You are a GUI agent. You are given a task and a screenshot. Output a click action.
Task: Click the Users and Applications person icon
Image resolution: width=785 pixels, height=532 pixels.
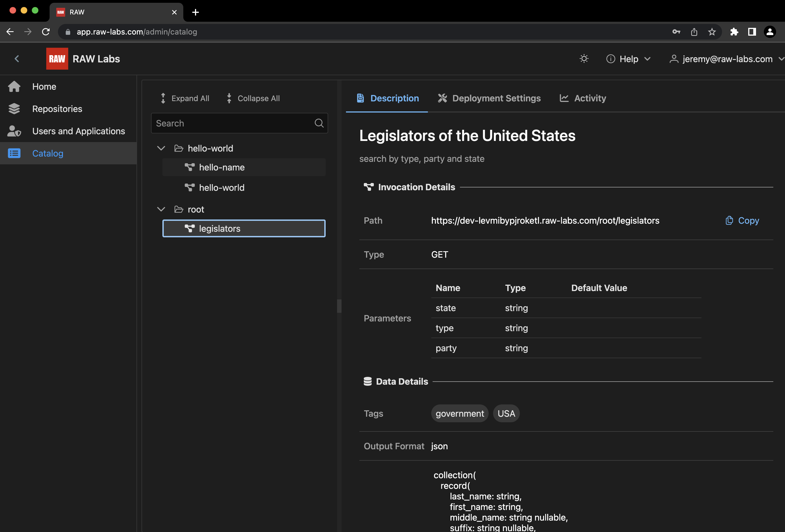click(14, 131)
